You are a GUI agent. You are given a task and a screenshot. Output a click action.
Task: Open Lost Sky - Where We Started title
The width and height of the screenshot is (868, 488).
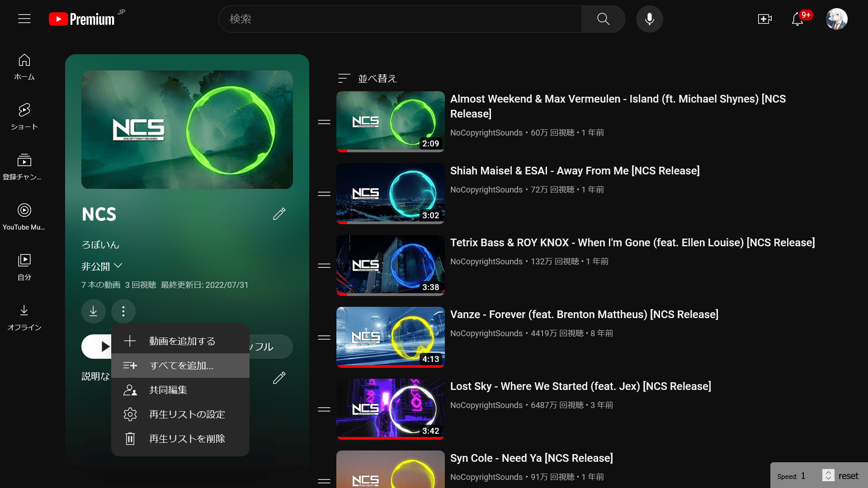click(x=580, y=386)
